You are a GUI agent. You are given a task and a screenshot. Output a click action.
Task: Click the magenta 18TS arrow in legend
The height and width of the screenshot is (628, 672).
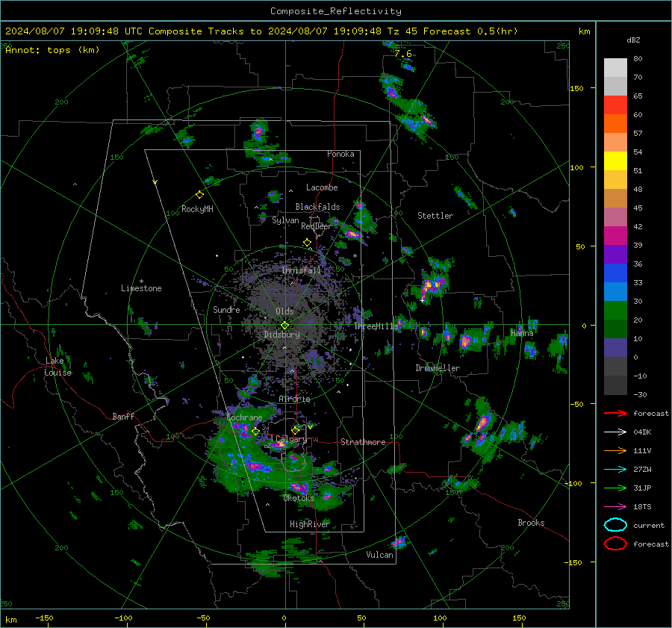tap(615, 507)
